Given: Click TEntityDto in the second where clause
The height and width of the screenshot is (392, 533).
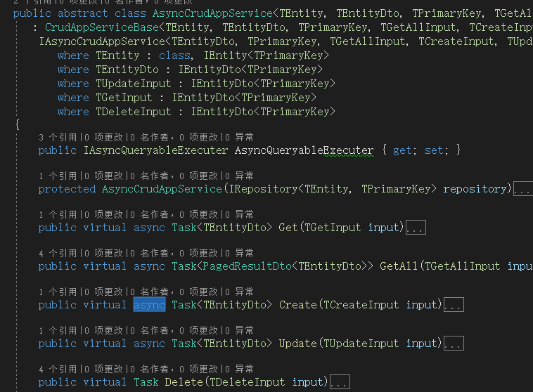Looking at the screenshot, I should (x=127, y=70).
